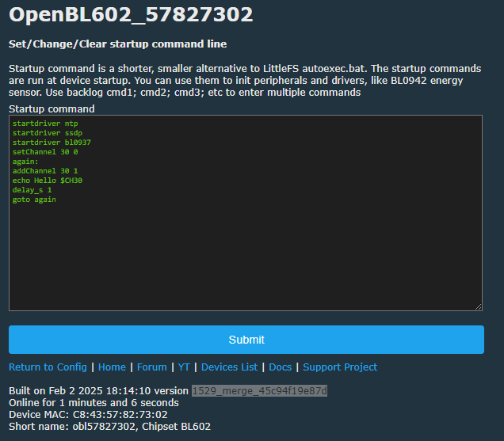
Task: Click the OpenBL602_57827302 page title
Action: click(x=131, y=15)
